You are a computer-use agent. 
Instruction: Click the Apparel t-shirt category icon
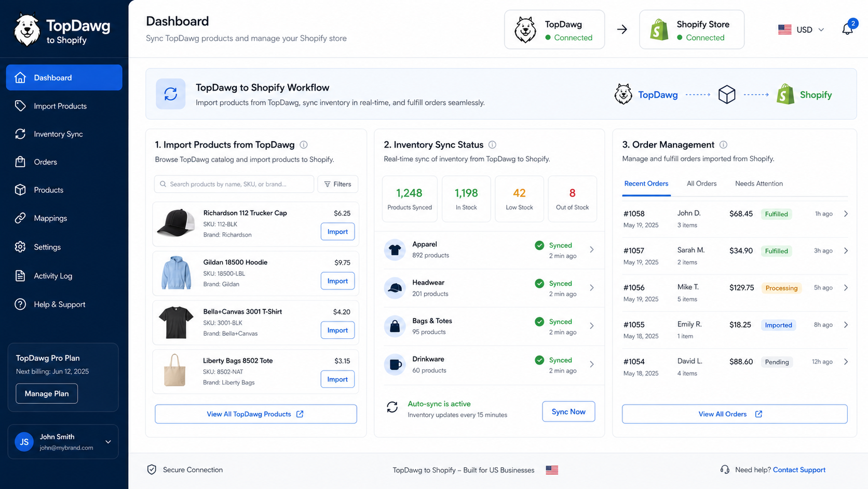[395, 250]
